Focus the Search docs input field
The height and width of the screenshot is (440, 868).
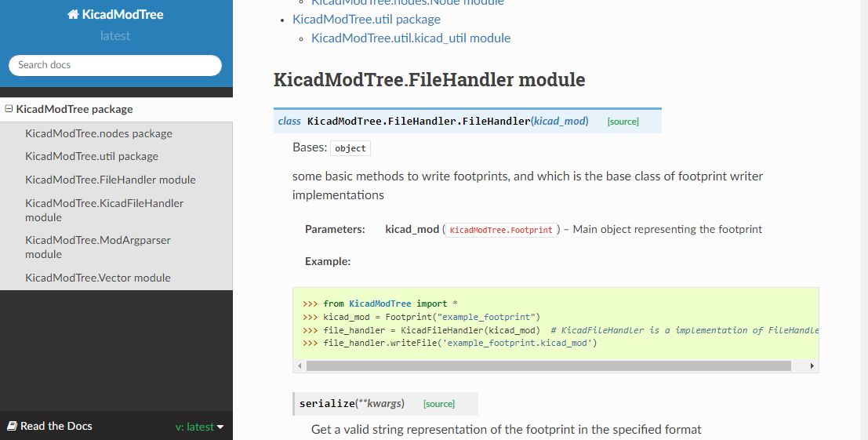coord(115,65)
